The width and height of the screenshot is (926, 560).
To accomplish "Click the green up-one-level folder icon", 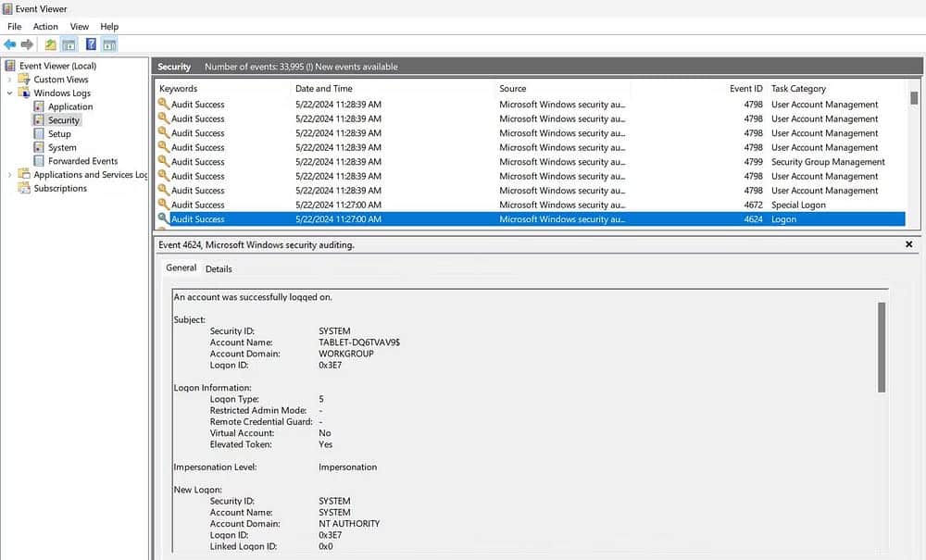I will coord(51,44).
